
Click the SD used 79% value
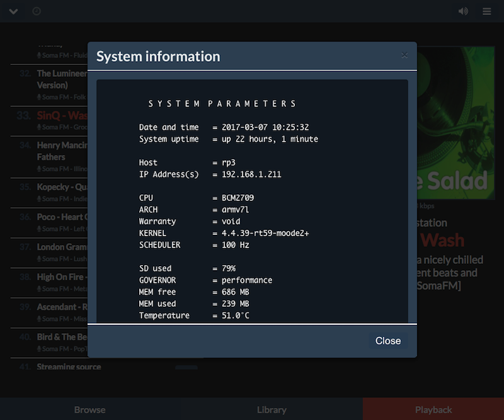(x=229, y=269)
